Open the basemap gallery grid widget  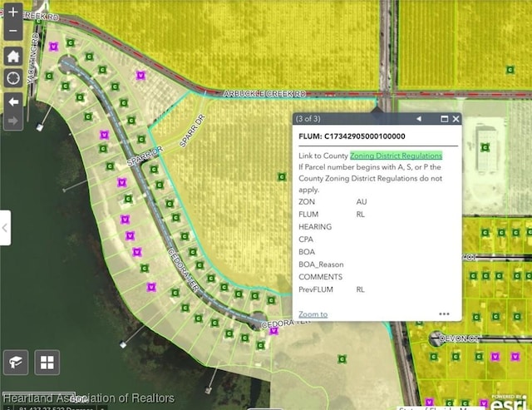click(47, 362)
